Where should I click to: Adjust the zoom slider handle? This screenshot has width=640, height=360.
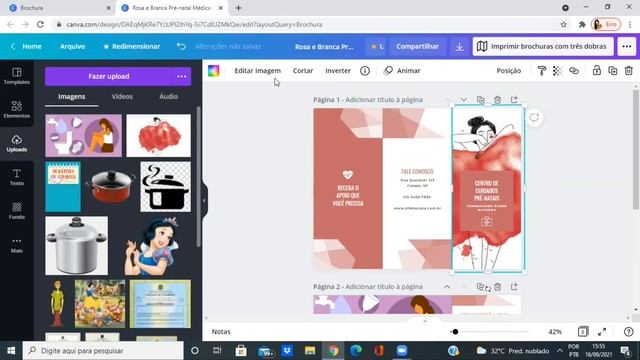(x=455, y=332)
